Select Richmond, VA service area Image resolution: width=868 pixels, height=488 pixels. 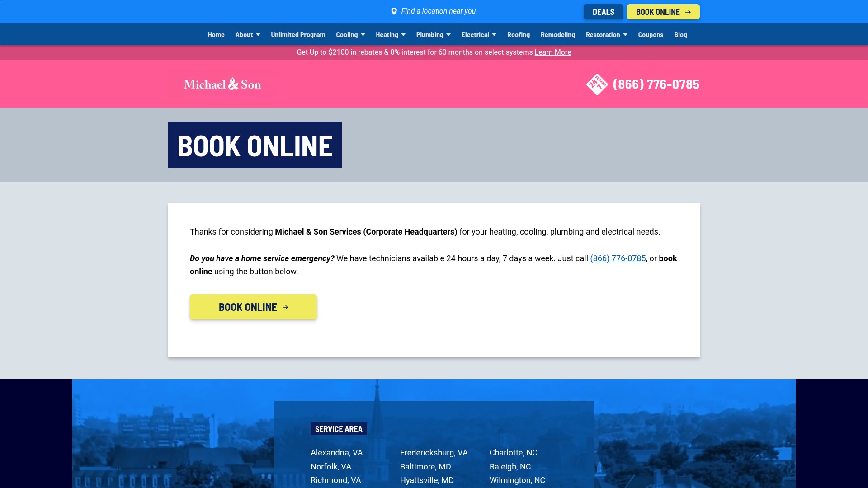point(335,480)
